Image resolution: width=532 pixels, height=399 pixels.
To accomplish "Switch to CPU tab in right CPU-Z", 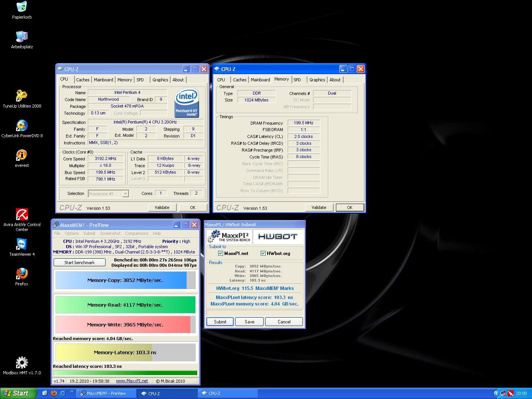I will 221,80.
